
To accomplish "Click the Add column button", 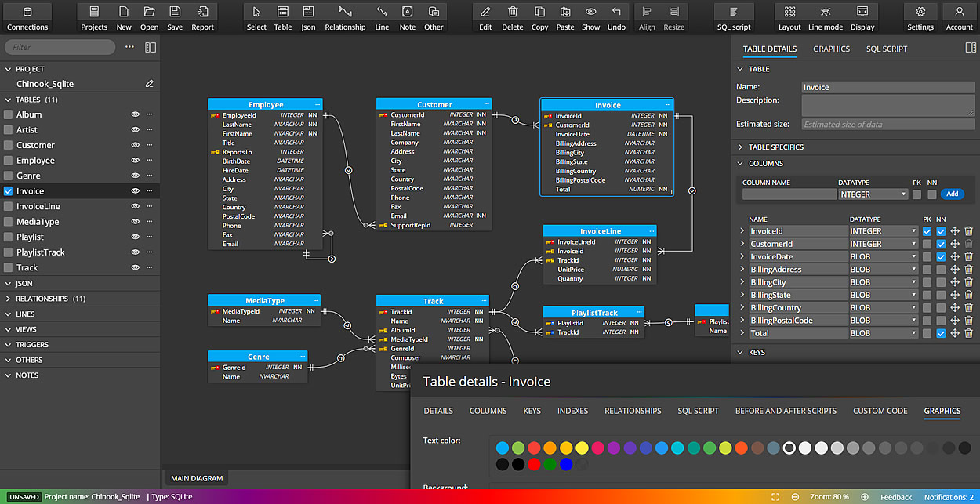I will click(x=952, y=194).
